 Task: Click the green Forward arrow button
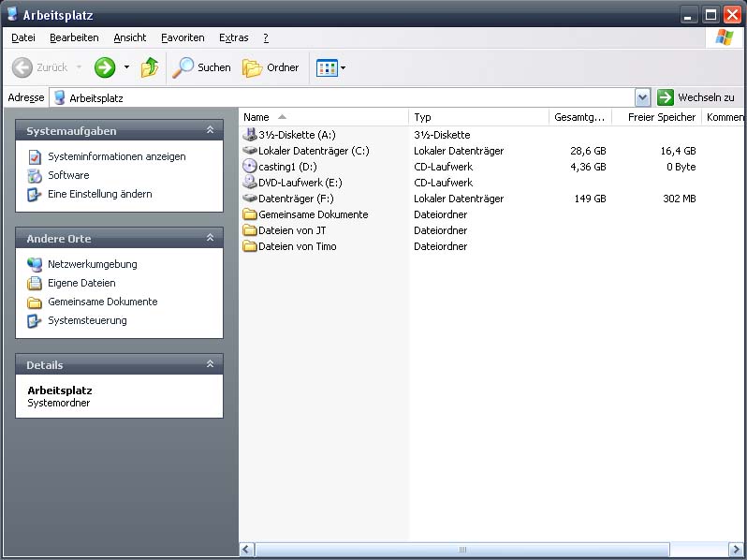pyautogui.click(x=105, y=67)
